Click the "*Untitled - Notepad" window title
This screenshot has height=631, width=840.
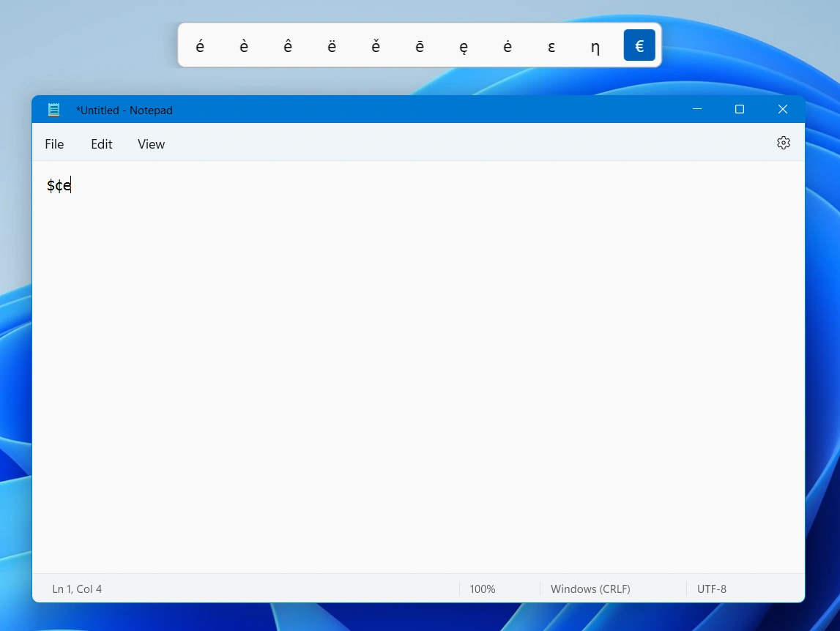(124, 111)
